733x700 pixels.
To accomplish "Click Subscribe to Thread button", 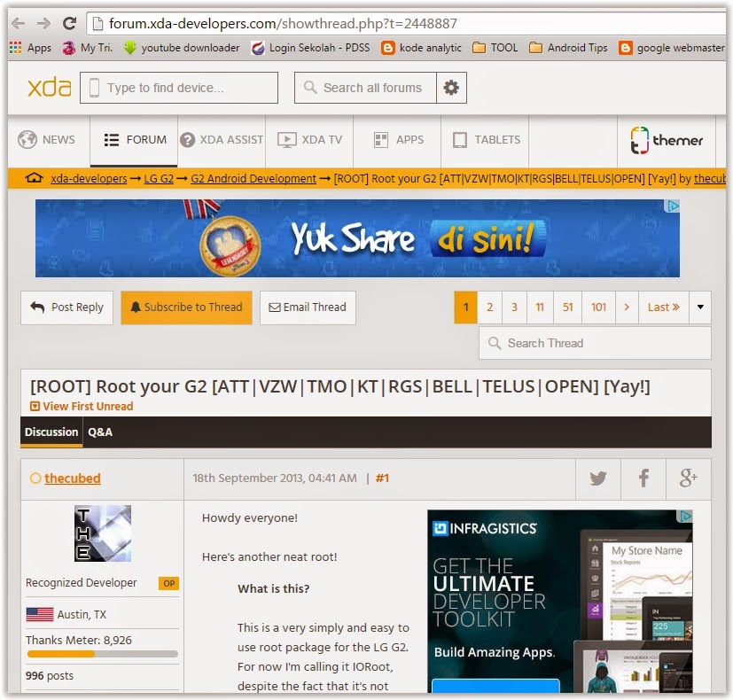I will pyautogui.click(x=186, y=307).
